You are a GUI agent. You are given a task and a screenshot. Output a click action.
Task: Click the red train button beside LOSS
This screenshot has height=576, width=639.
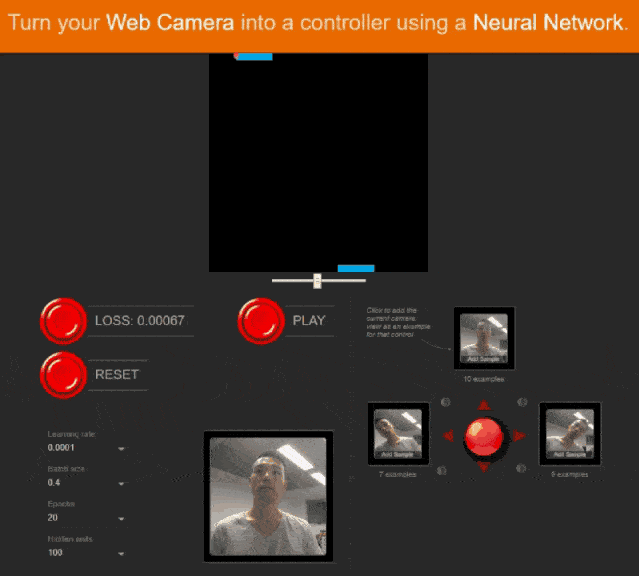click(x=63, y=321)
